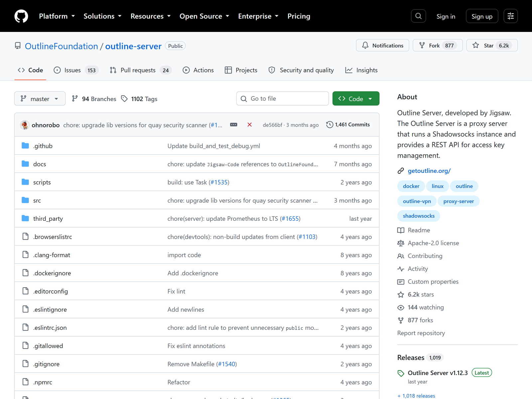The width and height of the screenshot is (532, 399).
Task: Click Report repository link
Action: (x=421, y=333)
